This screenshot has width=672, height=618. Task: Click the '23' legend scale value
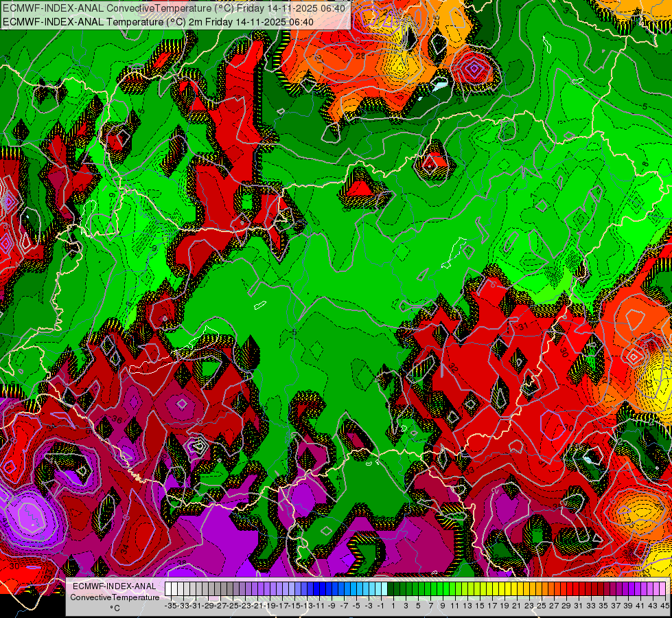pos(529,606)
